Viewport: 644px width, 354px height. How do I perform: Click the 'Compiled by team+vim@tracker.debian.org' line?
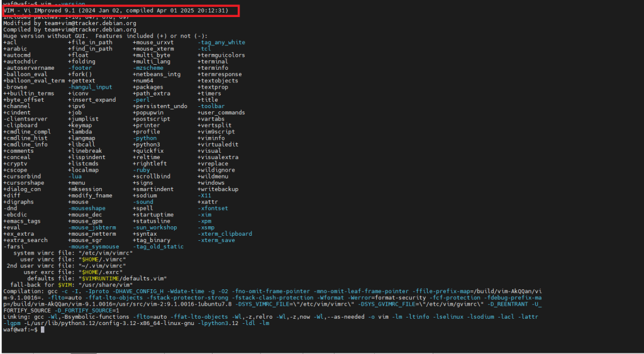click(x=69, y=30)
